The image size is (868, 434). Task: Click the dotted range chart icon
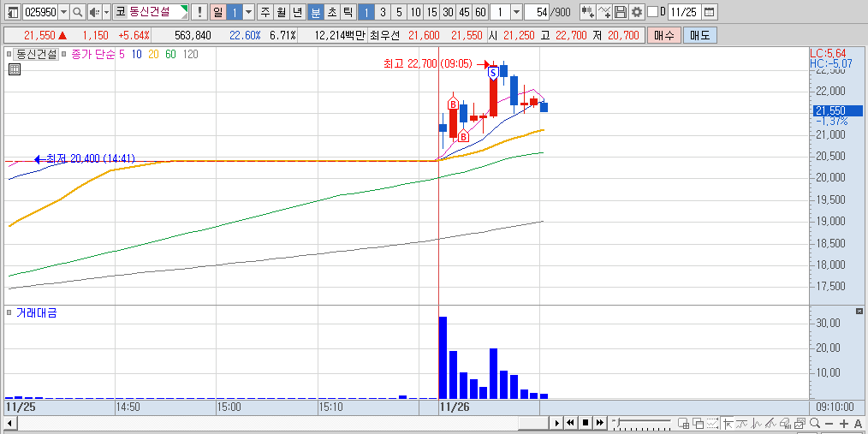click(x=712, y=423)
